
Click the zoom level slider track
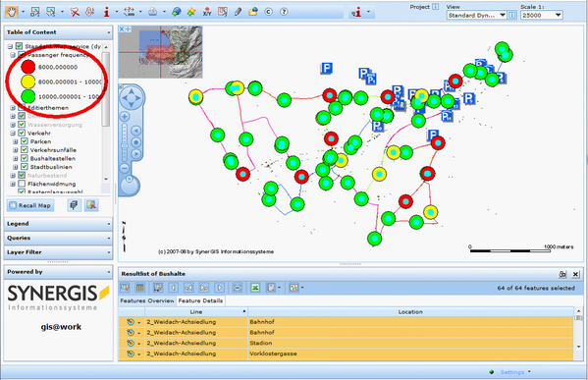125,142
